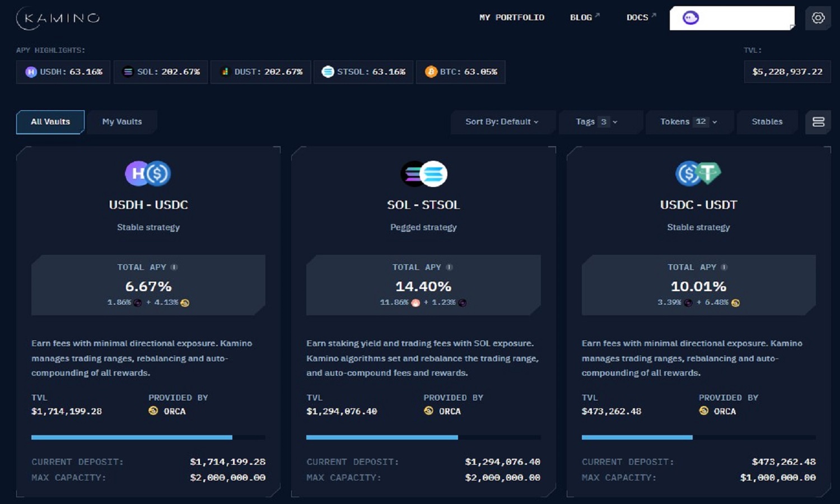Select the All Vaults tab
The width and height of the screenshot is (840, 504).
(x=50, y=122)
